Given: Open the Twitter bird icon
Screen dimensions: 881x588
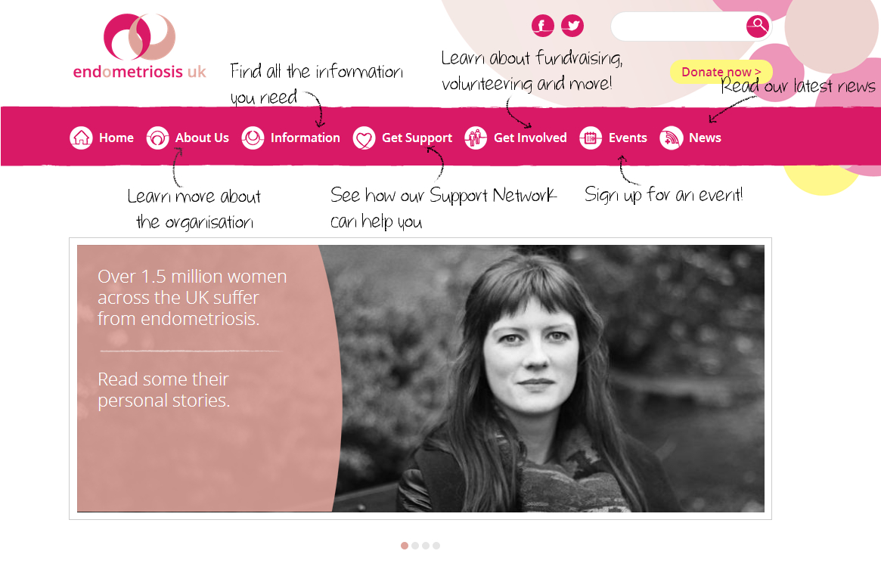Looking at the screenshot, I should pos(572,25).
